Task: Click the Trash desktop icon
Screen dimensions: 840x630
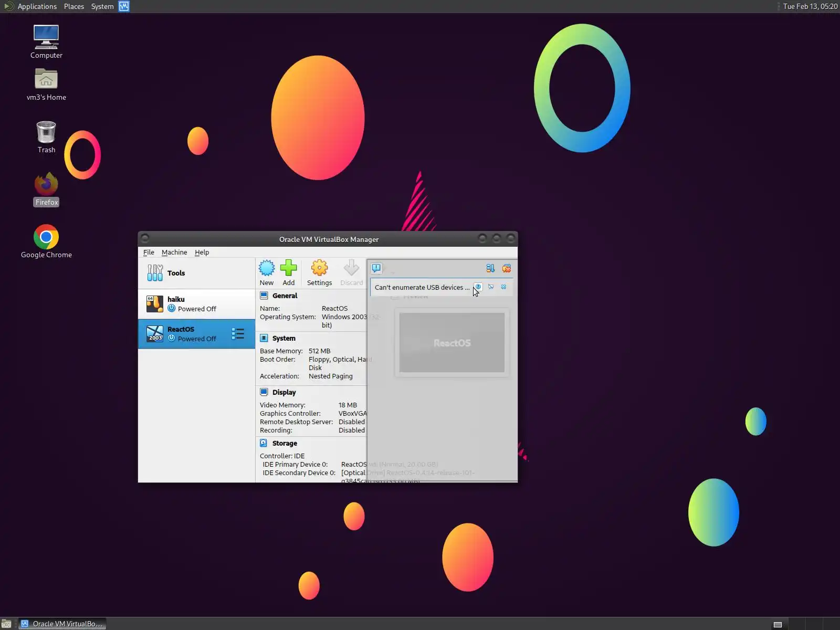Action: coord(46,132)
